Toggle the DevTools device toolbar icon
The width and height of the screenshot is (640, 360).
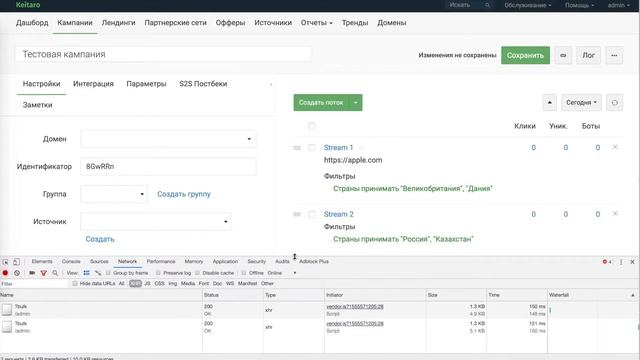(16, 262)
